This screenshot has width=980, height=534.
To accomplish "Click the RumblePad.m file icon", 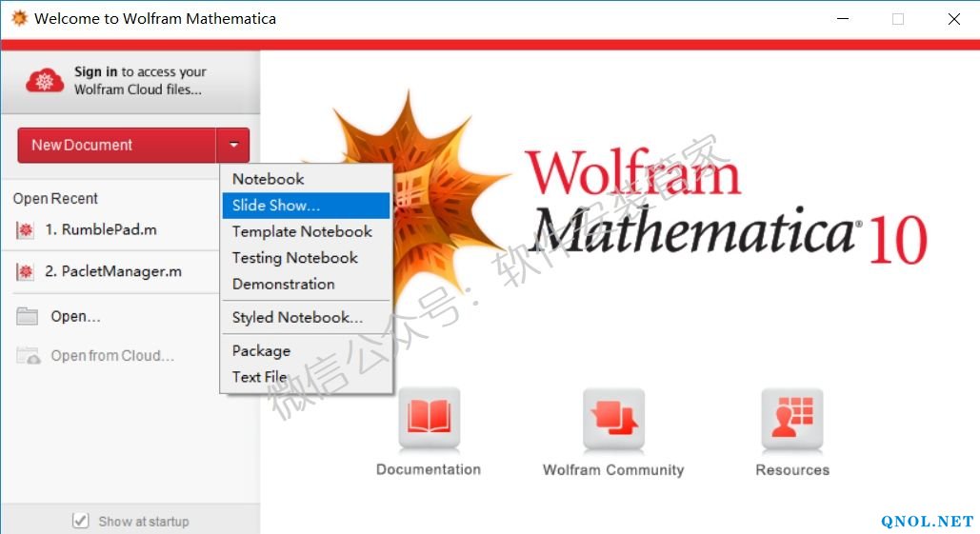I will (26, 230).
